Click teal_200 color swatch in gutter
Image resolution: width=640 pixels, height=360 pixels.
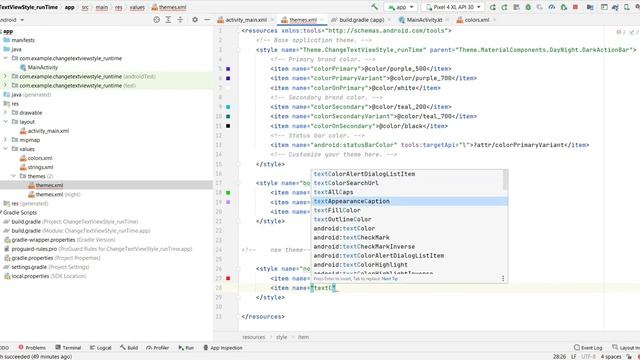tap(228, 107)
